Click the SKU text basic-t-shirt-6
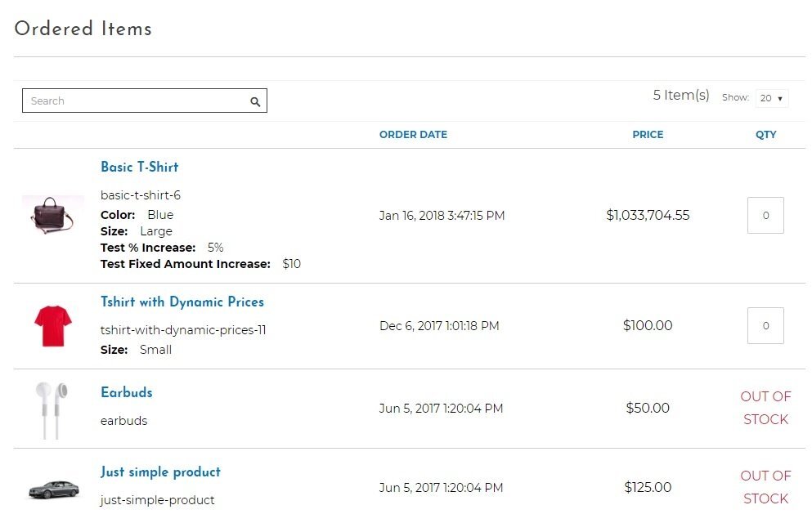The height and width of the screenshot is (523, 812). pyautogui.click(x=141, y=195)
